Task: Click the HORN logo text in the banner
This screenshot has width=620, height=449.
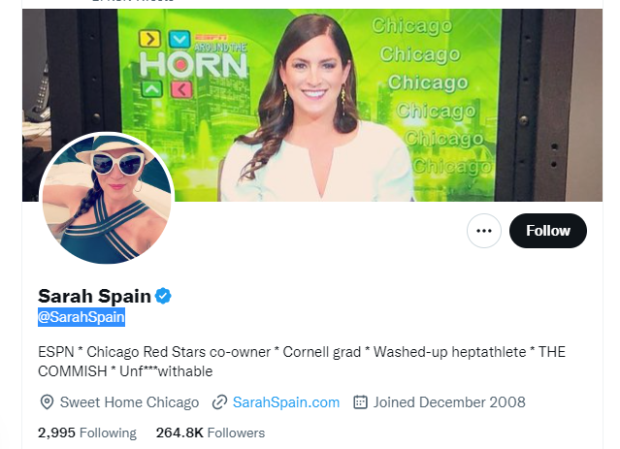Action: coord(194,65)
